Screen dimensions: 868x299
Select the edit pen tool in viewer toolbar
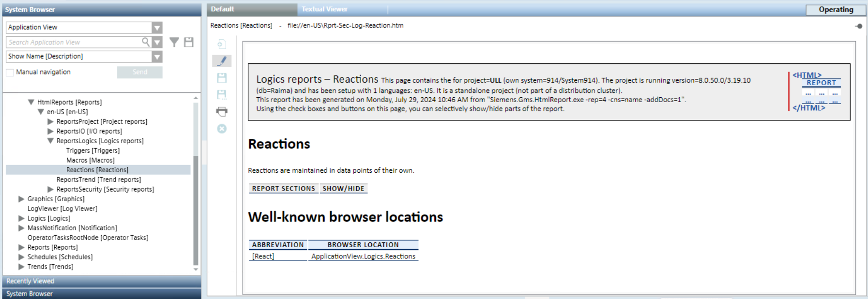(x=222, y=61)
